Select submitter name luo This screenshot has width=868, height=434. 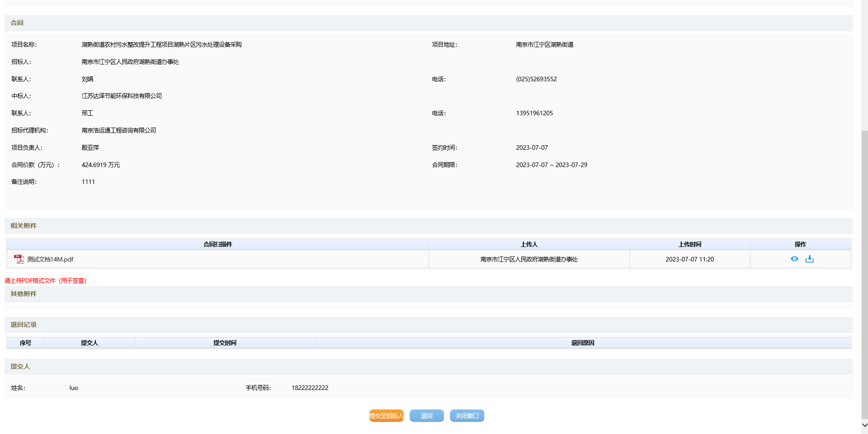(x=74, y=388)
